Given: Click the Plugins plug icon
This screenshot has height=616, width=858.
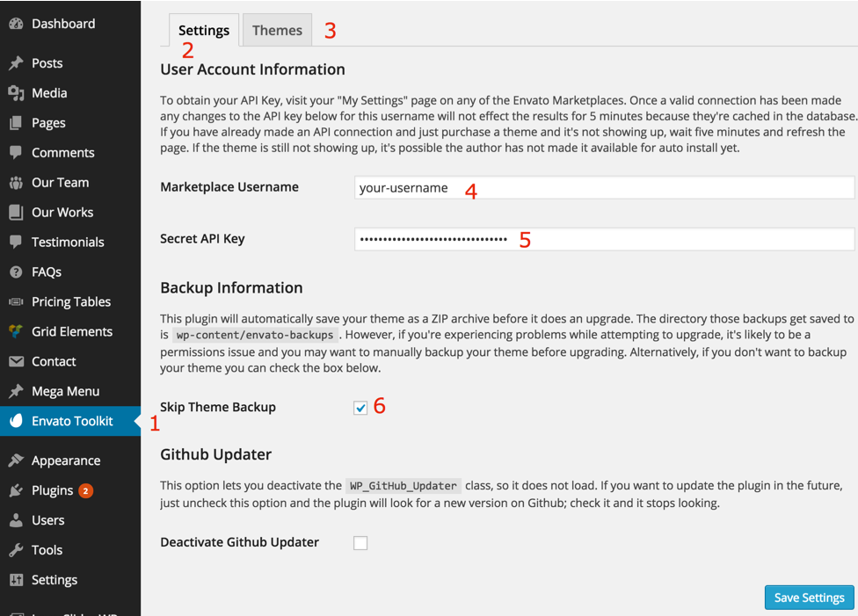Looking at the screenshot, I should 17,490.
